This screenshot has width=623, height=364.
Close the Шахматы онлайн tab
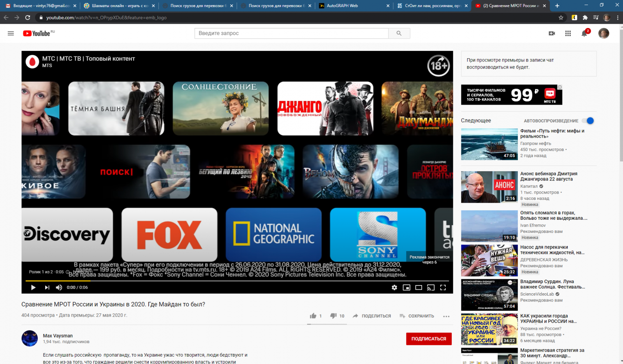153,6
